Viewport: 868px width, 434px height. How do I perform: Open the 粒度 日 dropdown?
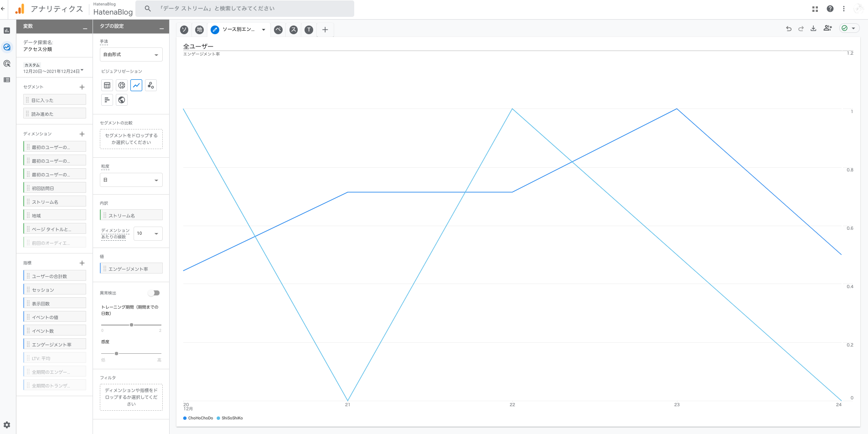point(131,180)
